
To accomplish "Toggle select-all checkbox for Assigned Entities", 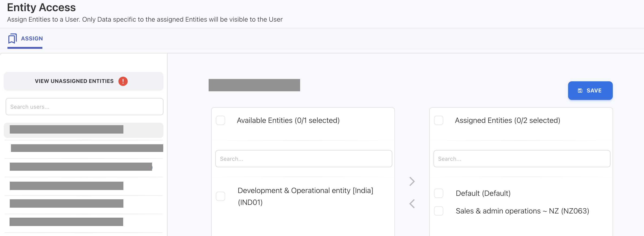I will coord(438,120).
